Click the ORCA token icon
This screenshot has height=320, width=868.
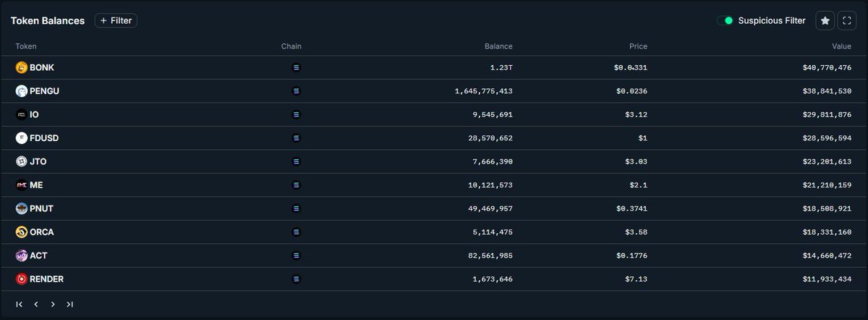pos(22,232)
